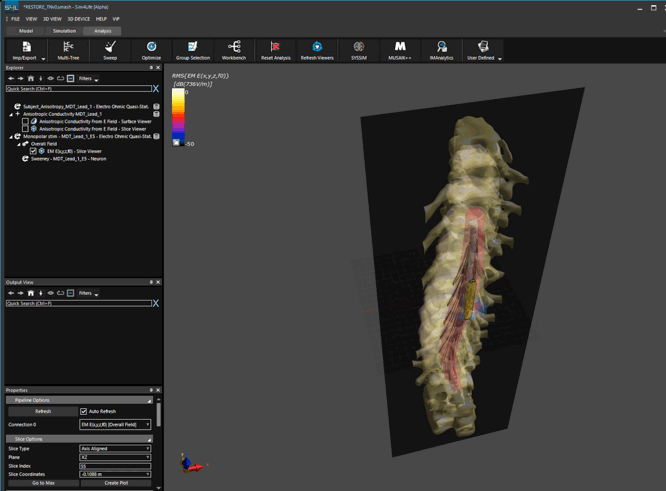Open the Slice Type dropdown
This screenshot has width=666, height=491.
[115, 449]
